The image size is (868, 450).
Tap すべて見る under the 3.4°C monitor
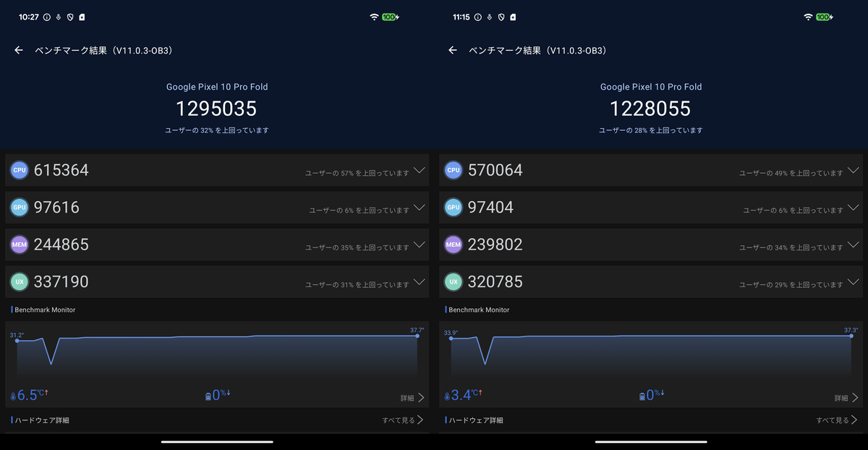[837, 420]
